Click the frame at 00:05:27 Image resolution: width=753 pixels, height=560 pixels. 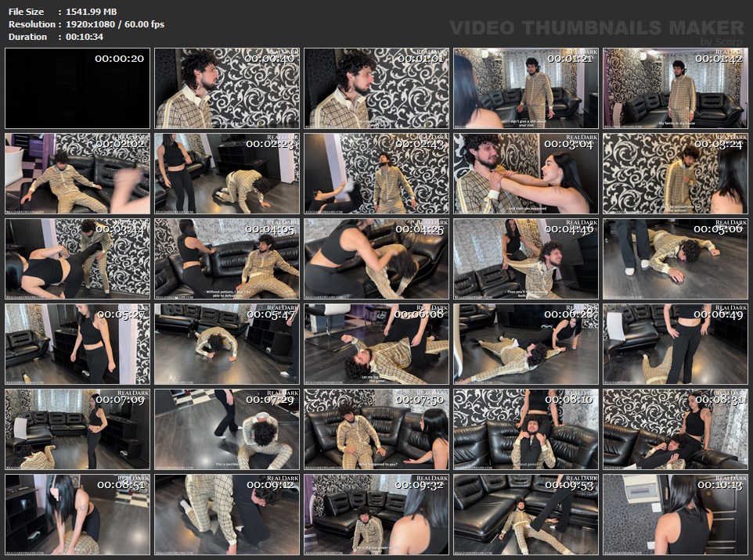click(77, 344)
